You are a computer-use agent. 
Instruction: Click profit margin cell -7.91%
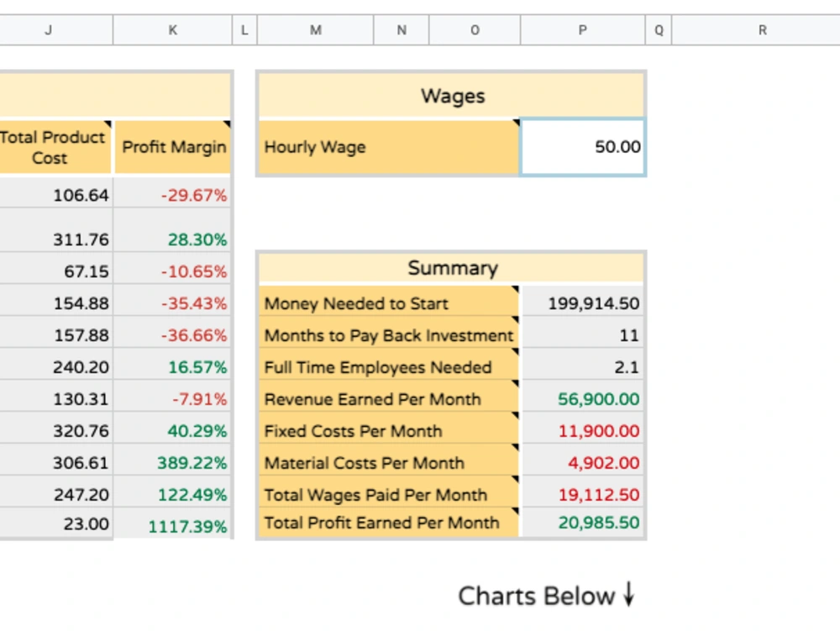pyautogui.click(x=172, y=397)
